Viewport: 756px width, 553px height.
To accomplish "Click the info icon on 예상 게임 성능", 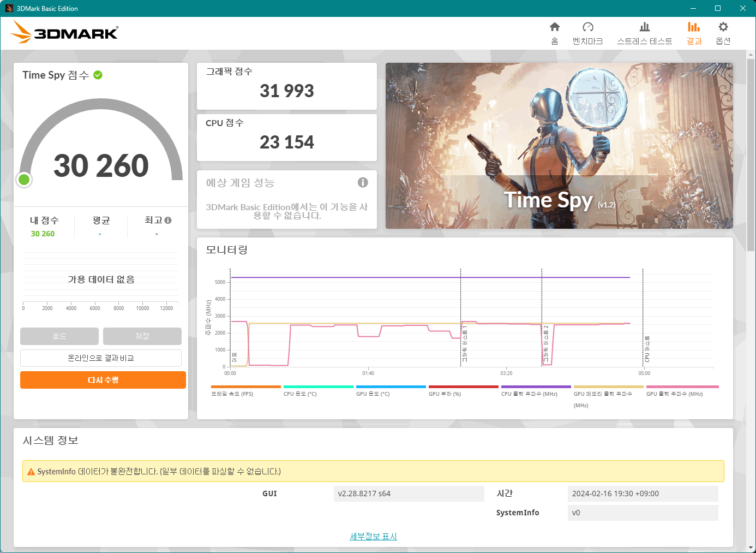I will (363, 182).
